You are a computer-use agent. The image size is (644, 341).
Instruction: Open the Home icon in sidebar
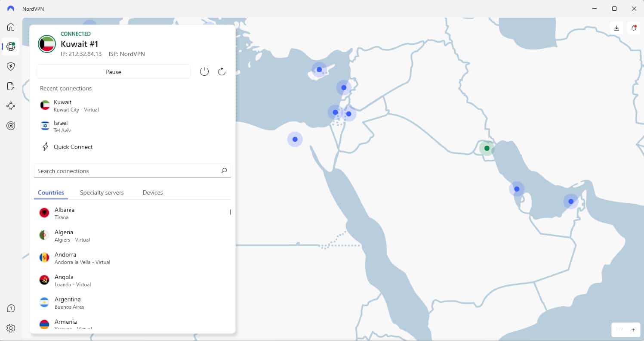pyautogui.click(x=11, y=27)
